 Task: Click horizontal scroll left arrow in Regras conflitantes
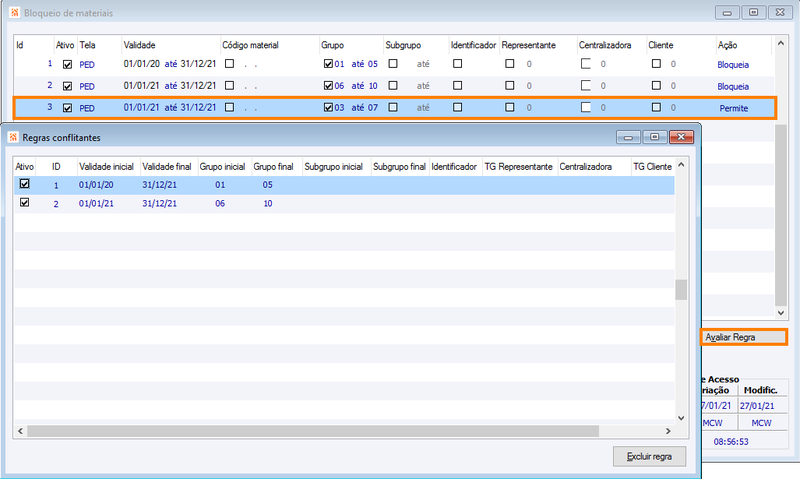tap(20, 431)
